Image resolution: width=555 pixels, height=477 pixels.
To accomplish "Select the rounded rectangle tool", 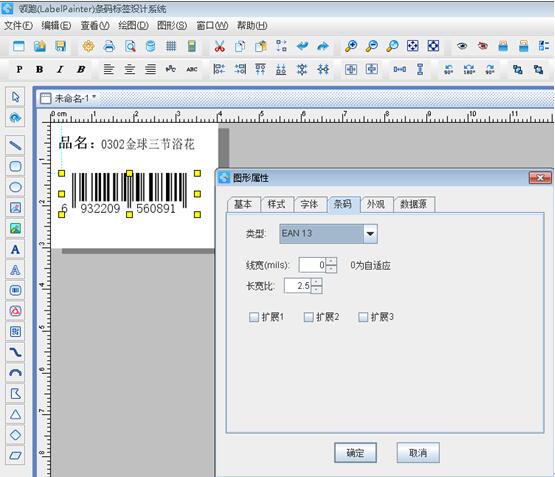I will tap(15, 166).
